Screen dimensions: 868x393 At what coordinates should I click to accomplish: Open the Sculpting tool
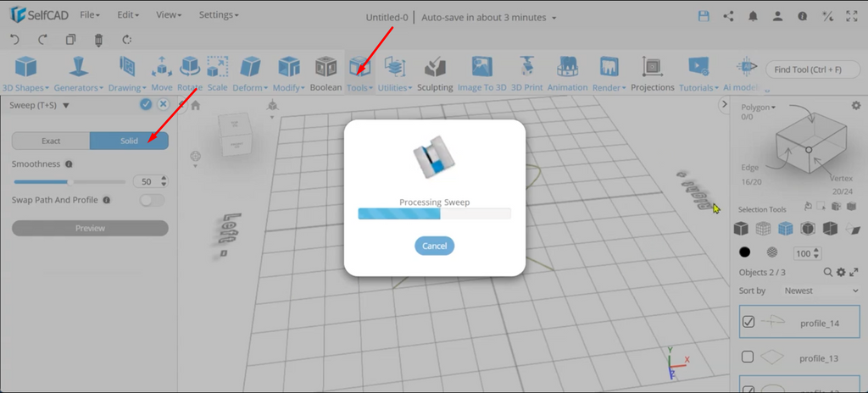tap(435, 73)
